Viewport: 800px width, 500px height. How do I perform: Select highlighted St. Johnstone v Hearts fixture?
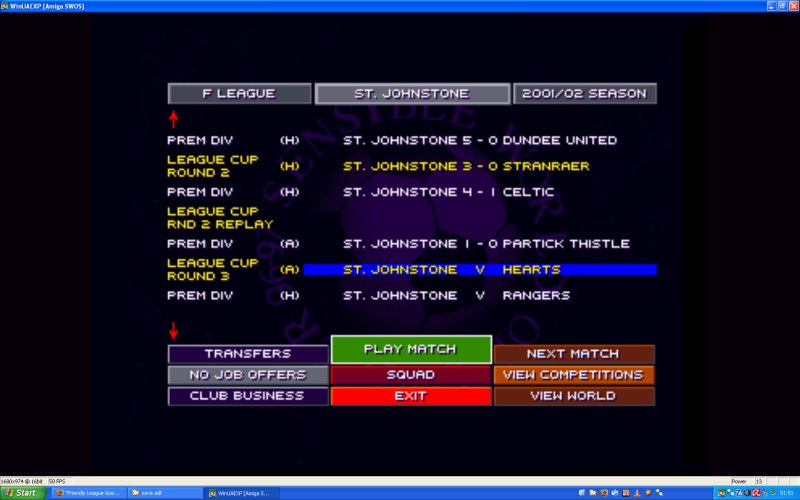480,270
